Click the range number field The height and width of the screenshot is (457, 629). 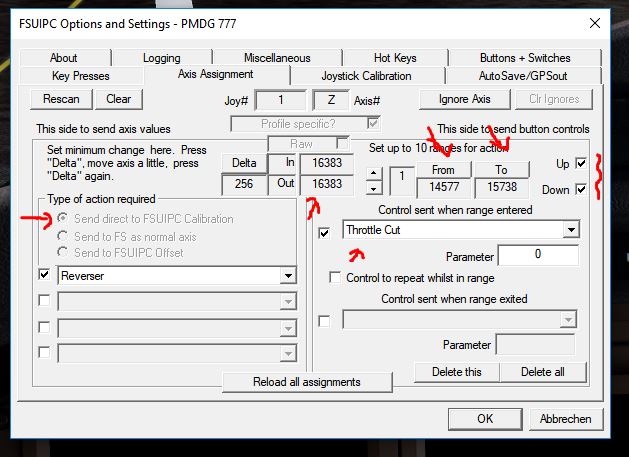pyautogui.click(x=402, y=181)
